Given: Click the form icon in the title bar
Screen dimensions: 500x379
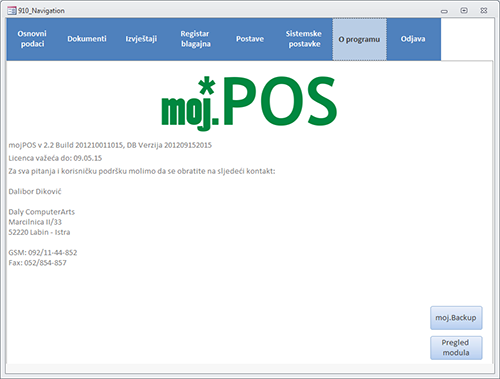Looking at the screenshot, I should click(x=12, y=11).
